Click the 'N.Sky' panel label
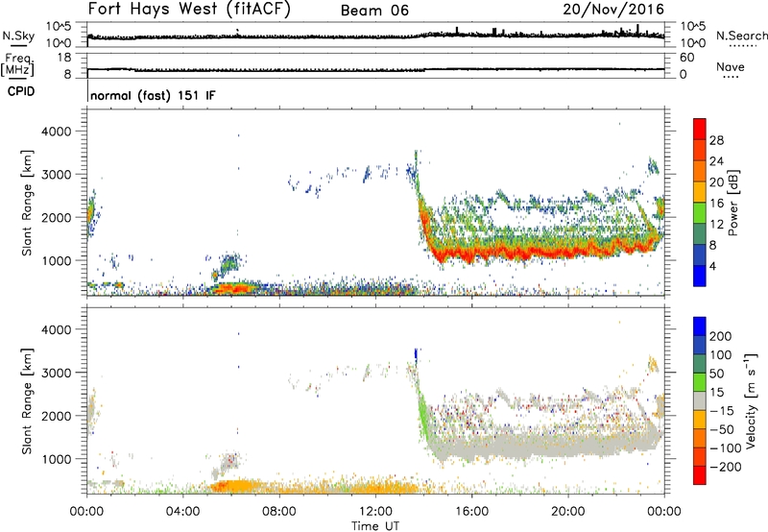This screenshot has width=768, height=532. point(18,36)
